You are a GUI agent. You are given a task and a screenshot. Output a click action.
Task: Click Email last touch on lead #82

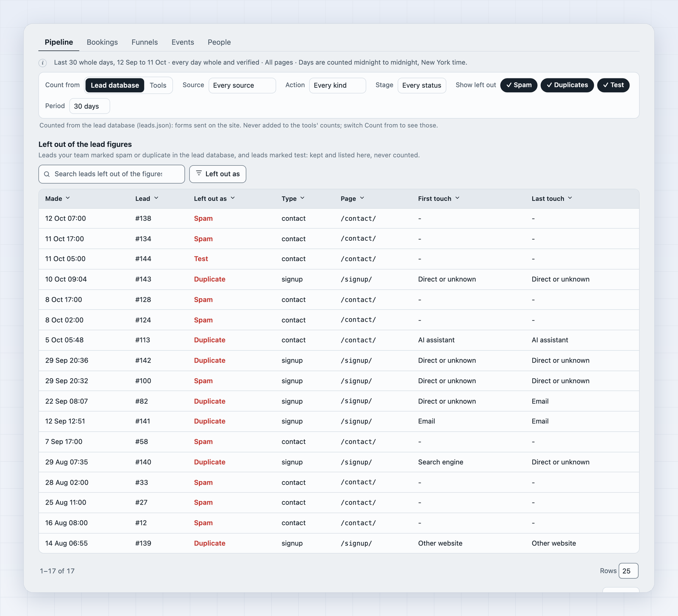[x=540, y=401]
